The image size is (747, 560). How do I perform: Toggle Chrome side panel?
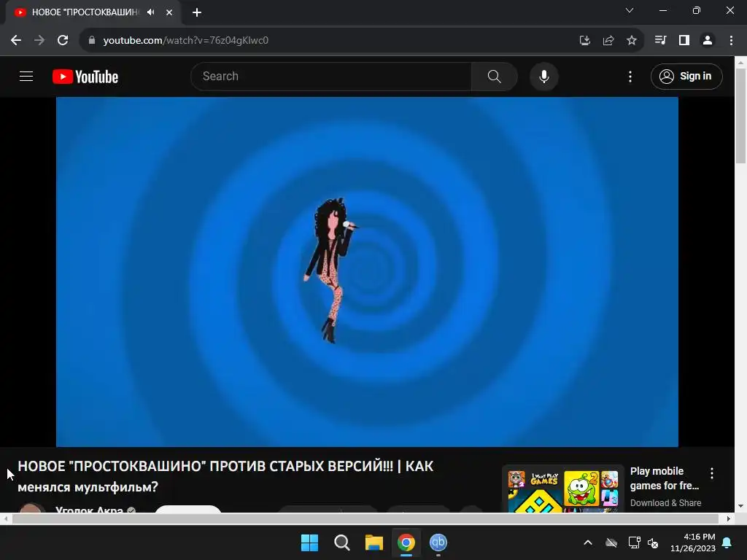(x=684, y=41)
